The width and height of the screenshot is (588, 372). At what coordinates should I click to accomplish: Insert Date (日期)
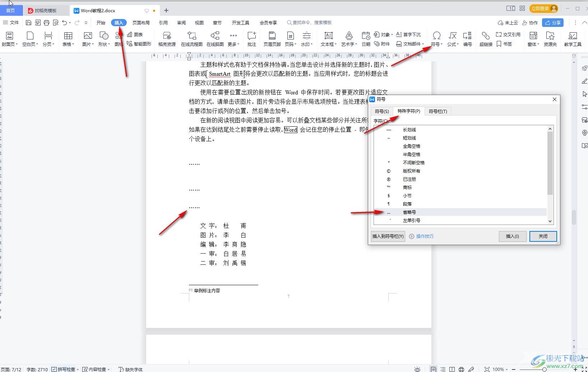366,39
